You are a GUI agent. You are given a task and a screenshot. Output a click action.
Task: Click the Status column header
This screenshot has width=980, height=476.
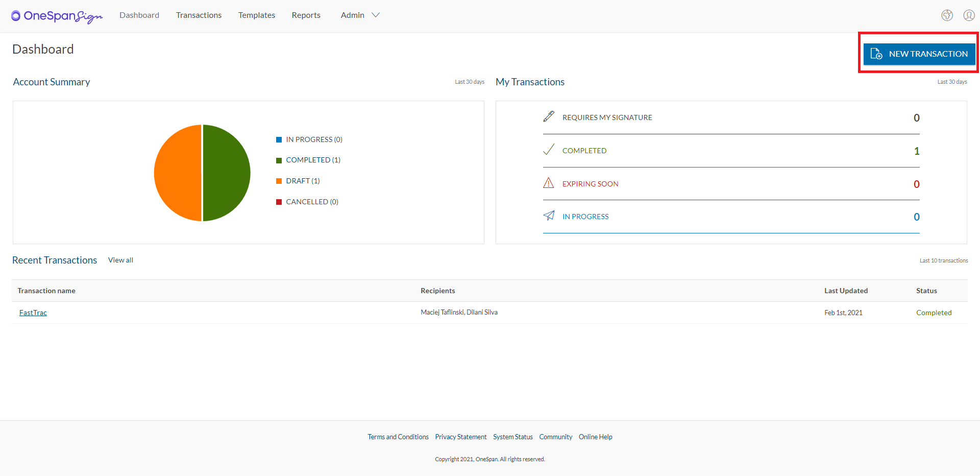point(926,291)
